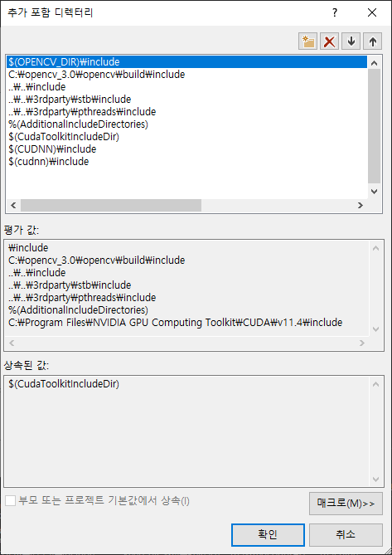Image resolution: width=392 pixels, height=555 pixels.
Task: Confirm with the 확인 button
Action: 268,535
